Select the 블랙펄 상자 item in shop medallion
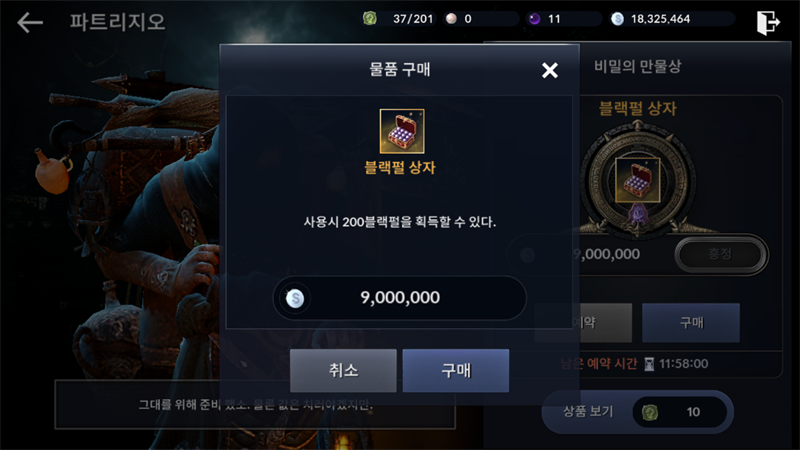 [637, 180]
